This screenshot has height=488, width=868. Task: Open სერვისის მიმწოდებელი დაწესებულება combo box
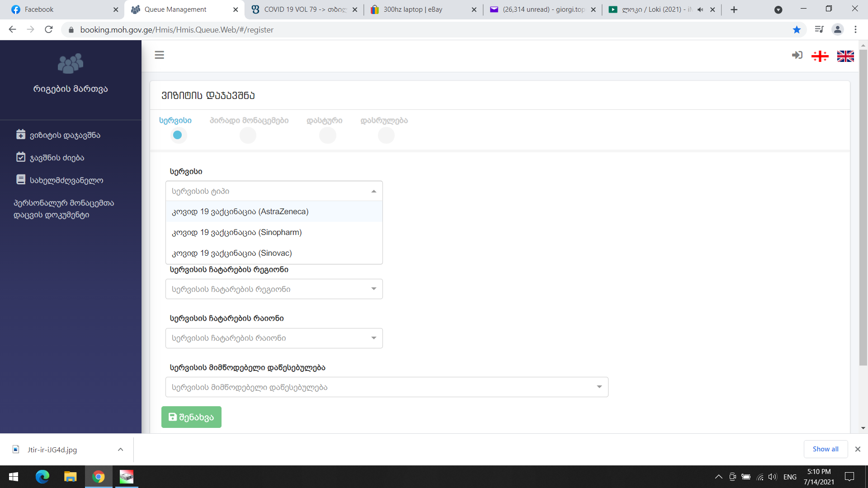[387, 387]
